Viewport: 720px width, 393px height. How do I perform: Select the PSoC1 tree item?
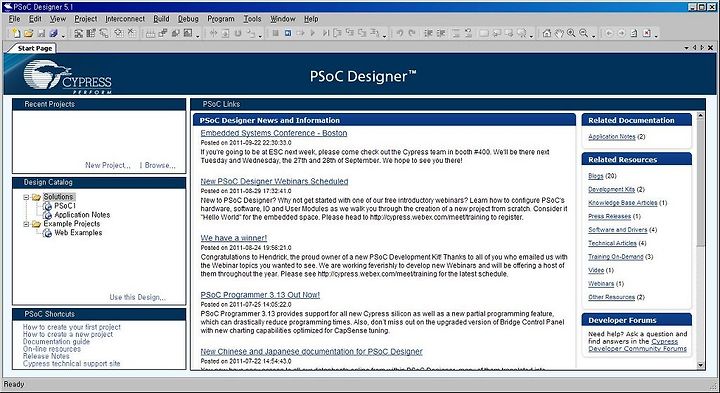pos(65,206)
